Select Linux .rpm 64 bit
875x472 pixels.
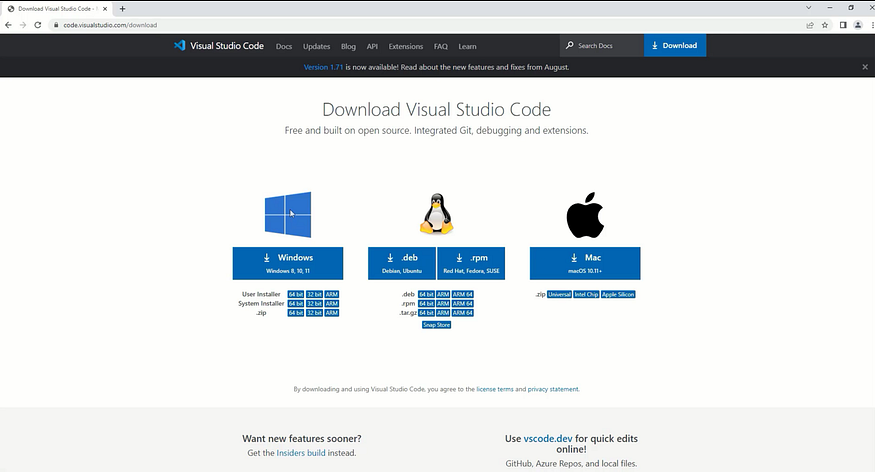tap(426, 304)
